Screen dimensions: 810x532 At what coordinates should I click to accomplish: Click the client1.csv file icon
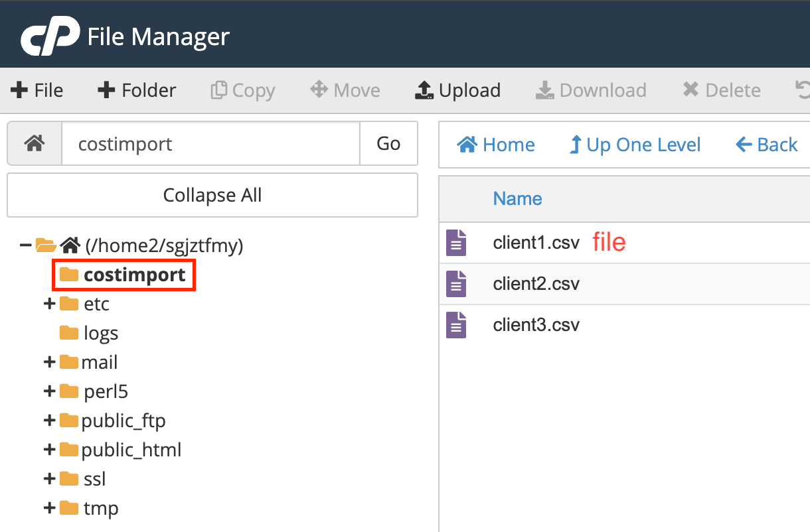point(456,243)
